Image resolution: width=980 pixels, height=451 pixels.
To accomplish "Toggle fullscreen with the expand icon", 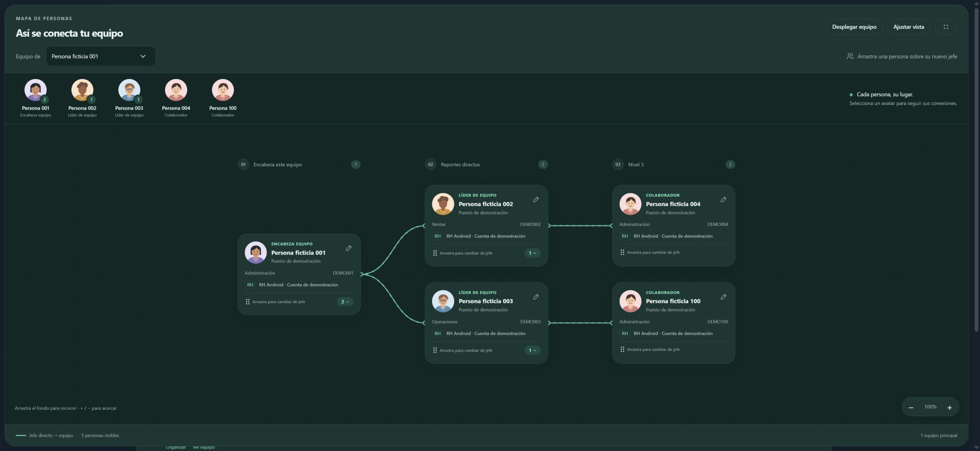I will [x=946, y=27].
